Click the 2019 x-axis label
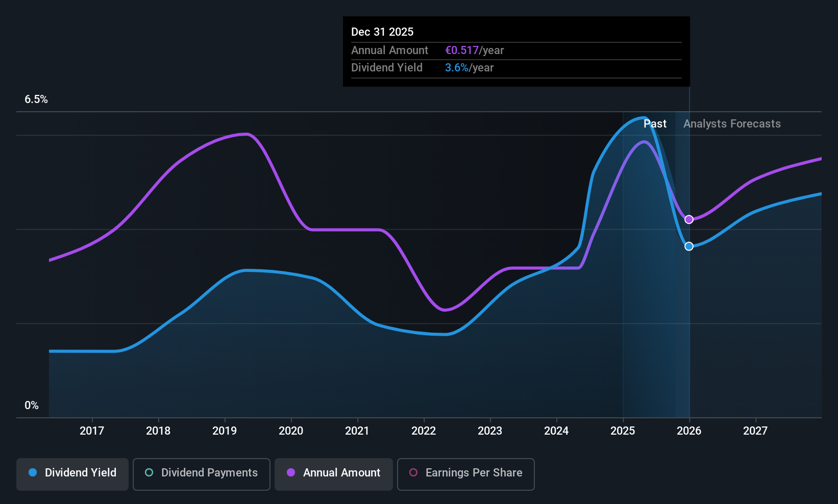838x504 pixels. tap(225, 431)
